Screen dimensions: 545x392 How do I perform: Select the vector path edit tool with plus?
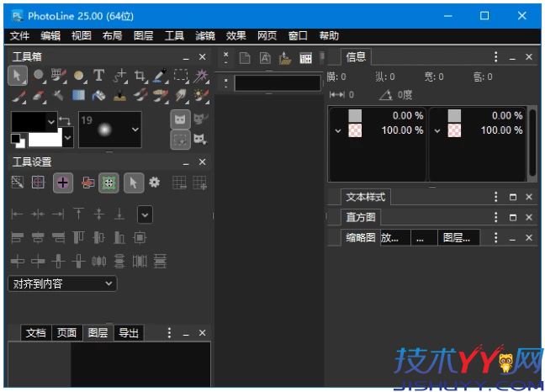click(119, 76)
